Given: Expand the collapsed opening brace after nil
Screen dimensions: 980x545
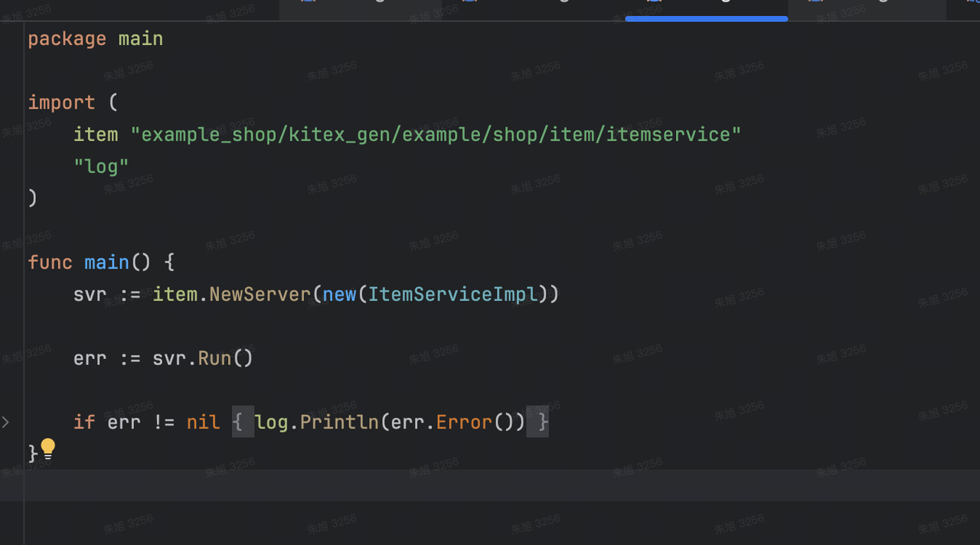Looking at the screenshot, I should [x=243, y=422].
